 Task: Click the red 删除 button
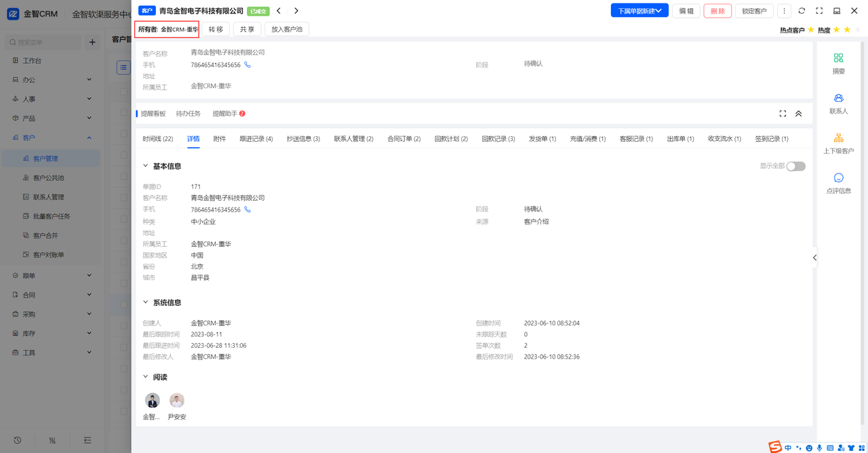[x=717, y=11]
